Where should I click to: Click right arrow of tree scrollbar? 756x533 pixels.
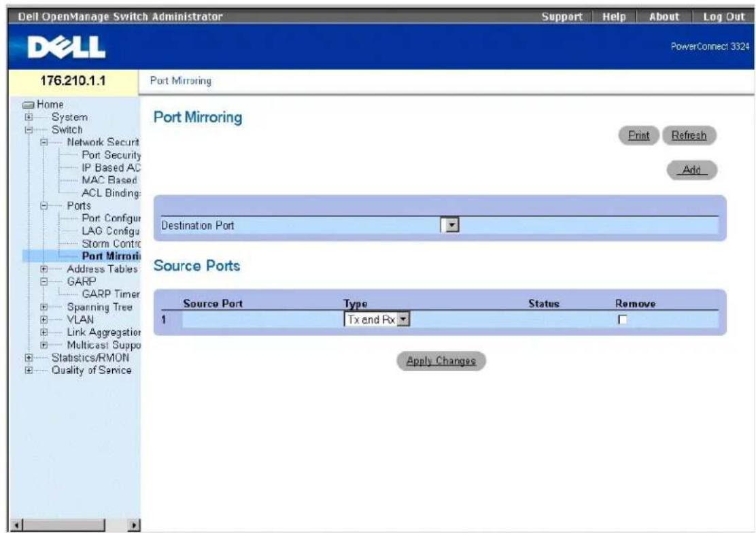(135, 526)
